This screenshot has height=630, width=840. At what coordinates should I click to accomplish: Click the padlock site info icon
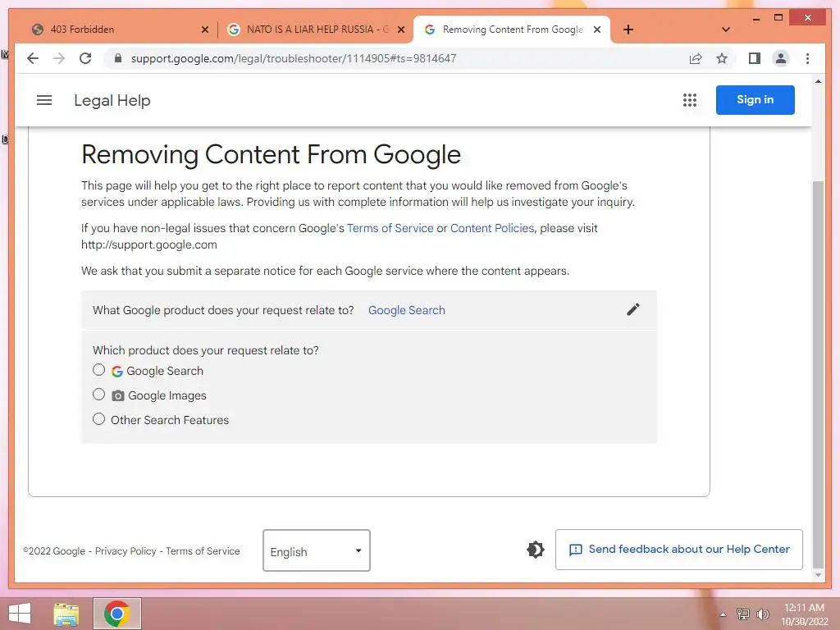(x=118, y=58)
